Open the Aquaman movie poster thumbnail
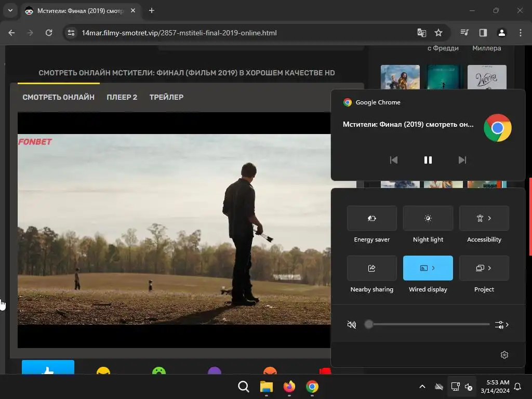This screenshot has height=399, width=532. (400, 77)
